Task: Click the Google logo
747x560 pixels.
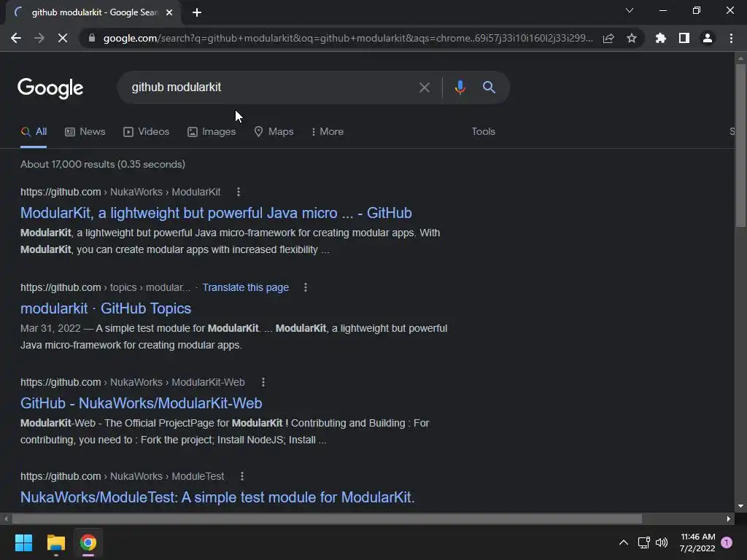Action: (50, 88)
